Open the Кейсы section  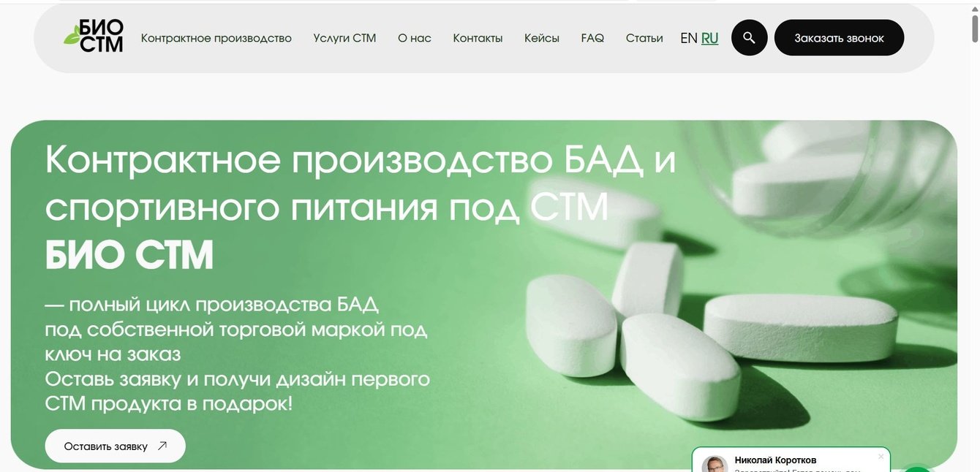click(x=542, y=38)
